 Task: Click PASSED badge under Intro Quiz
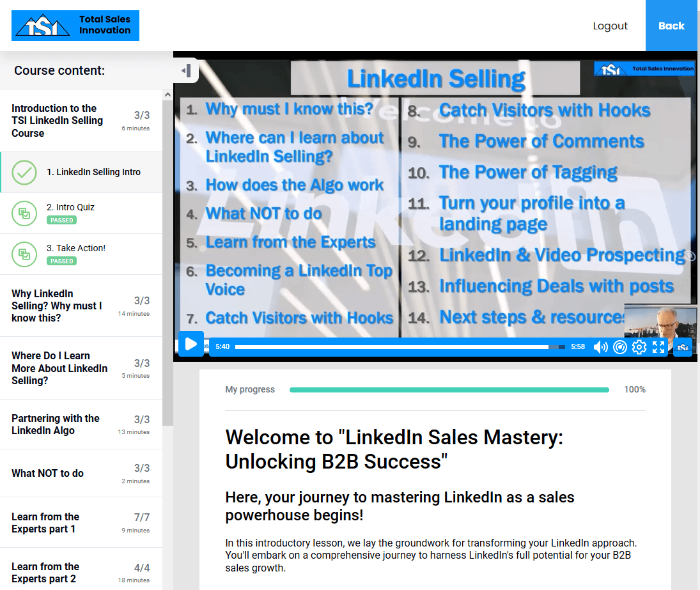pos(61,220)
